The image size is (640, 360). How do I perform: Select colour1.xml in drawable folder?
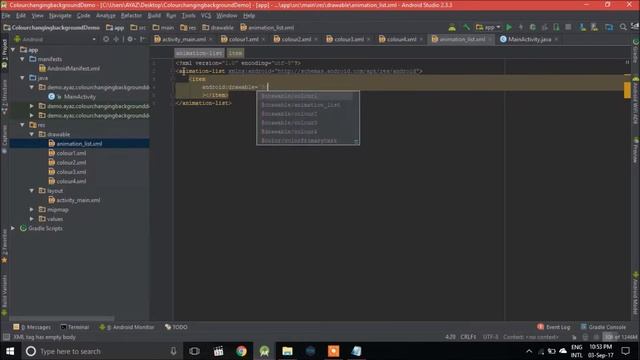(x=67, y=153)
